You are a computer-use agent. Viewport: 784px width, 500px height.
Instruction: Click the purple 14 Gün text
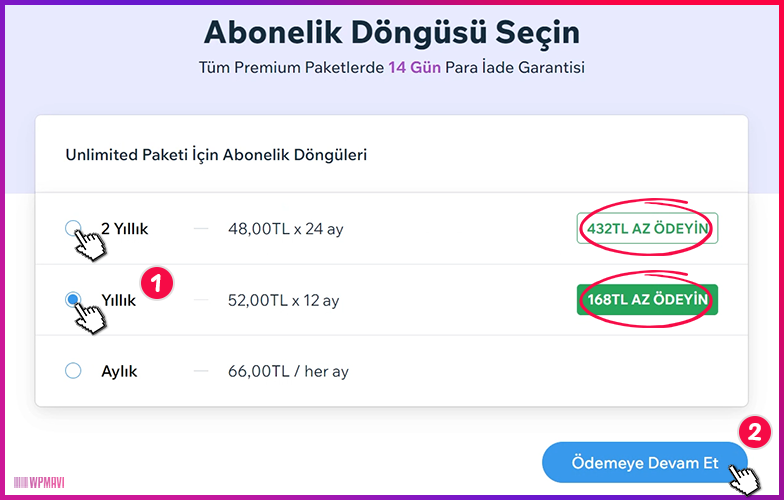coord(414,68)
